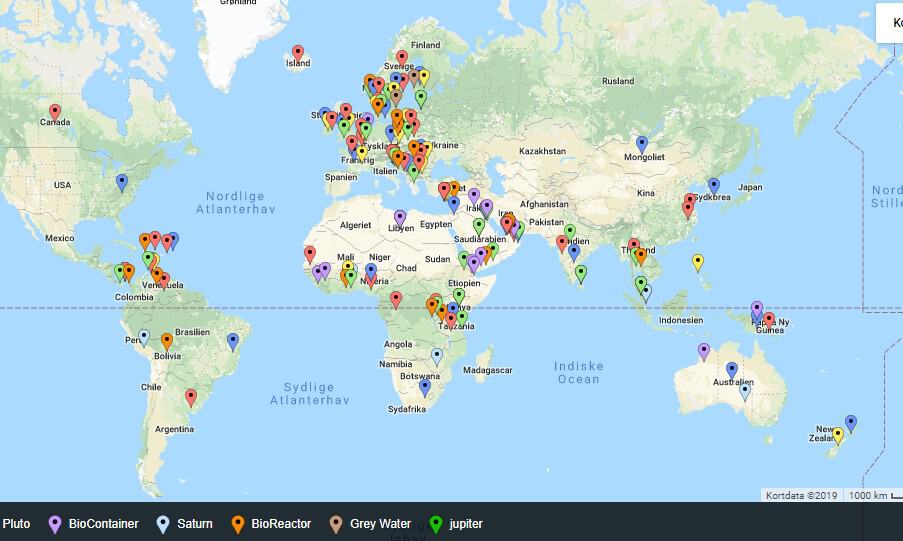Click the Argentina map label
The image size is (903, 541).
click(174, 429)
